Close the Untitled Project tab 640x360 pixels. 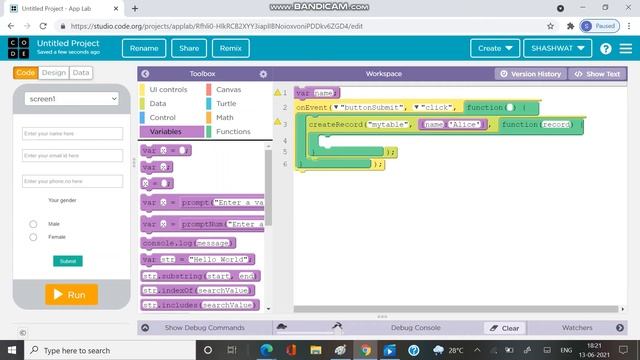tap(116, 8)
